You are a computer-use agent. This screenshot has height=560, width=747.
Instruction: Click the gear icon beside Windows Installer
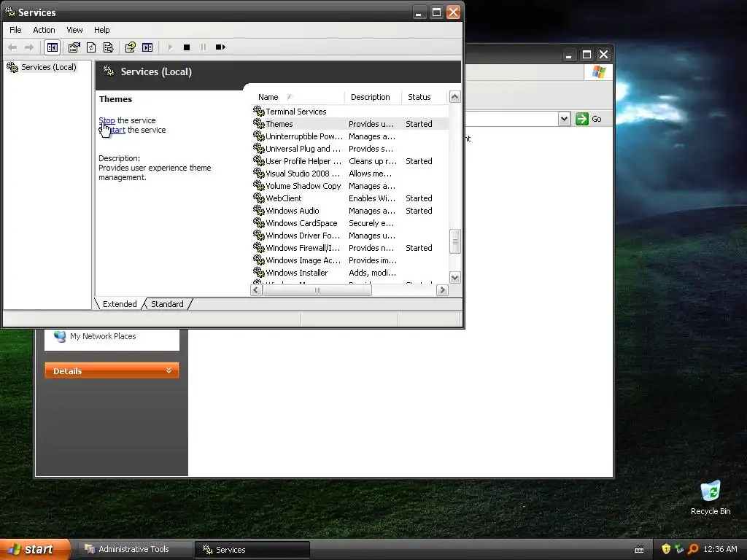[x=259, y=272]
